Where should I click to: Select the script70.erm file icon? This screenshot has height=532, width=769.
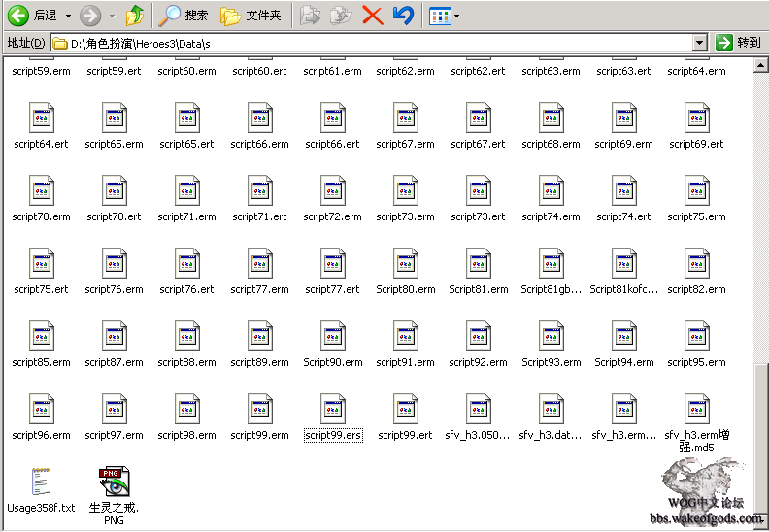point(41,190)
